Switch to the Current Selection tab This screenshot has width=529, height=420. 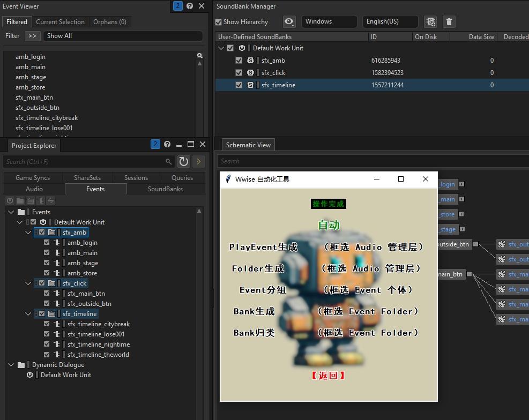click(x=61, y=22)
